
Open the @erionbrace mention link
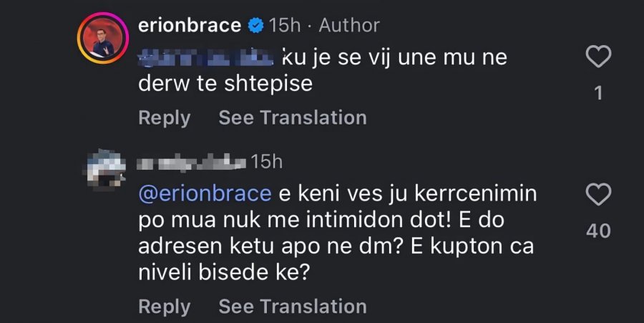pyautogui.click(x=205, y=193)
